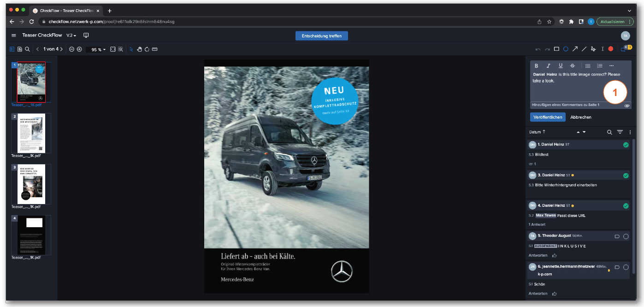Toggle italic formatting in comment editor
Screen dimensions: 644x307
pyautogui.click(x=549, y=66)
